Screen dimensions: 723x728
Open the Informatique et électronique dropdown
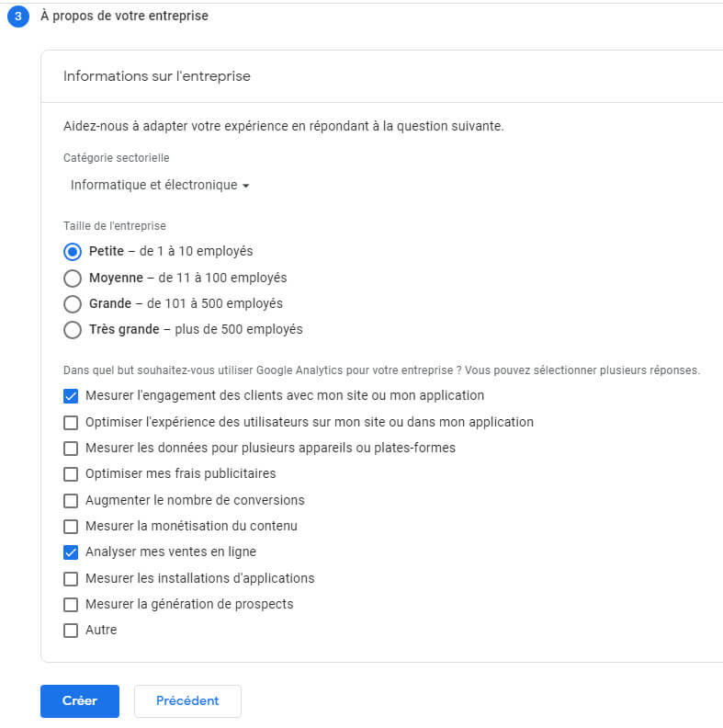(160, 186)
